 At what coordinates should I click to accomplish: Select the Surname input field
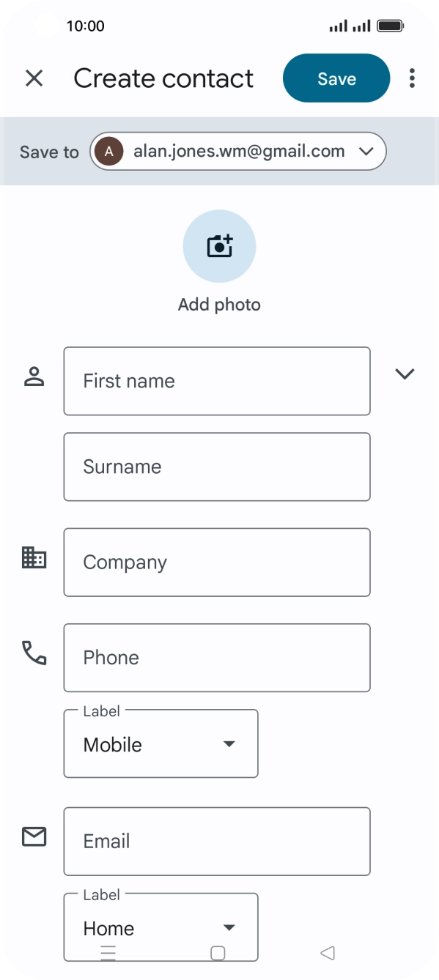[x=217, y=467]
